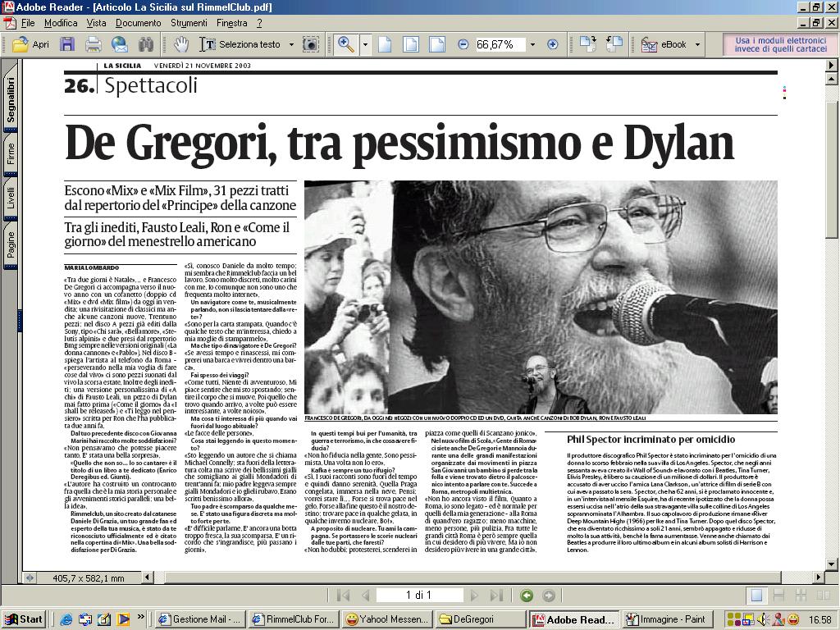This screenshot has height=630, width=840.
Task: Open the Strumenti menu
Action: [189, 23]
